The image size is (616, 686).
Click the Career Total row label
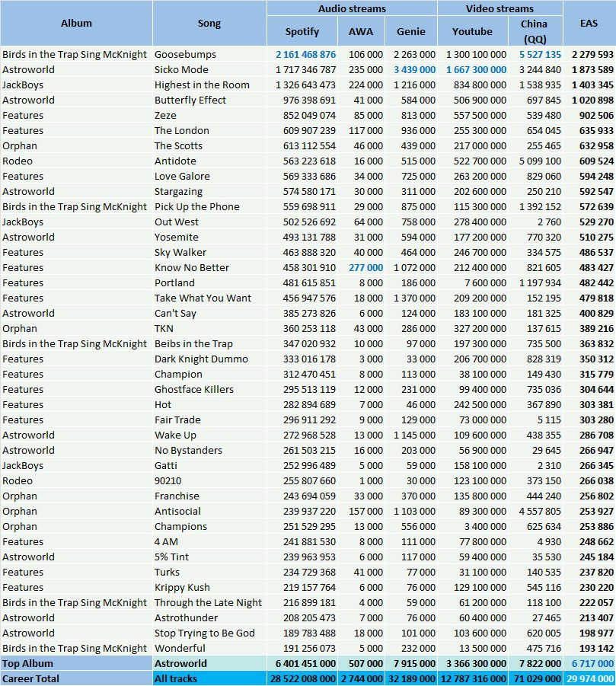click(76, 678)
